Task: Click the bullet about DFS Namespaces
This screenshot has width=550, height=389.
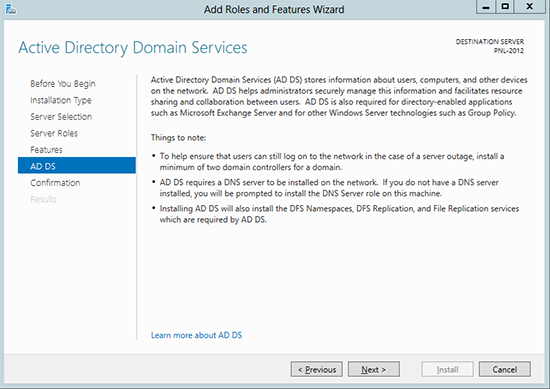Action: [339, 214]
